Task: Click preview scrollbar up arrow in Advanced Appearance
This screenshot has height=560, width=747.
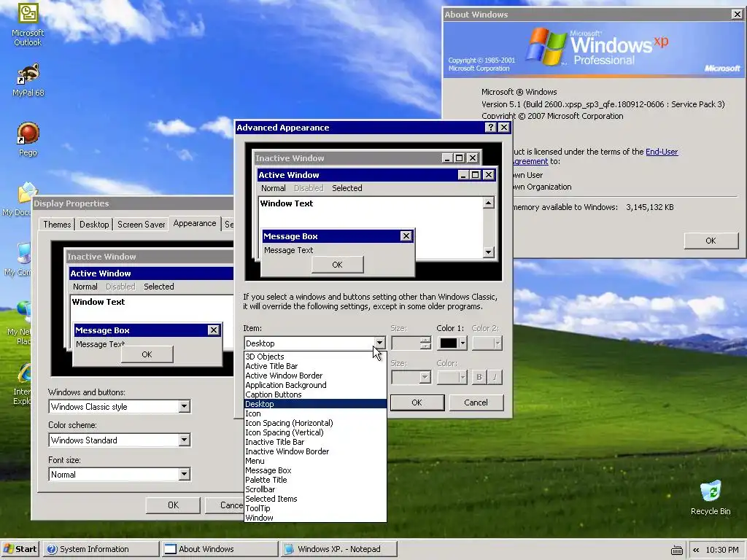Action: [488, 203]
